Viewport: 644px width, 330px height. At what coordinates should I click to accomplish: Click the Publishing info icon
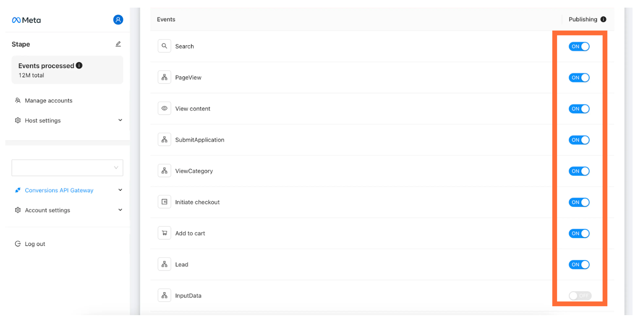(x=603, y=19)
